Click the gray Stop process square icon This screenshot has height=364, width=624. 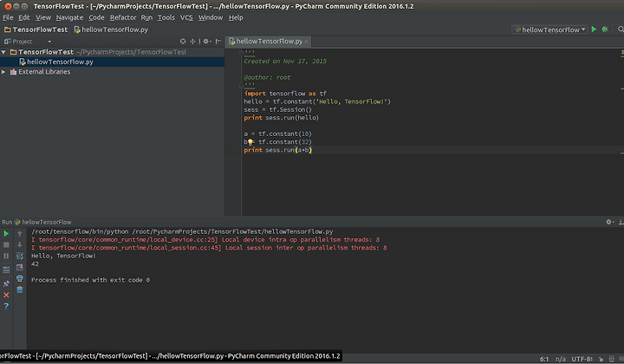[x=6, y=244]
